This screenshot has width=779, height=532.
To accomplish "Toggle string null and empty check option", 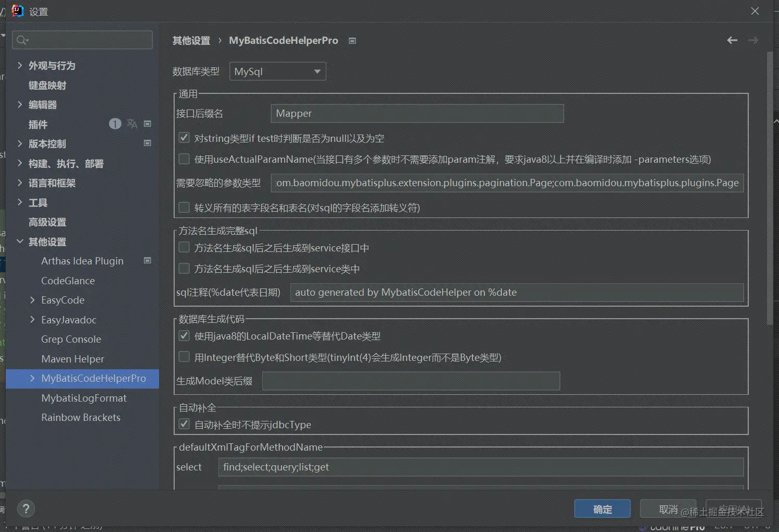I will click(x=184, y=138).
